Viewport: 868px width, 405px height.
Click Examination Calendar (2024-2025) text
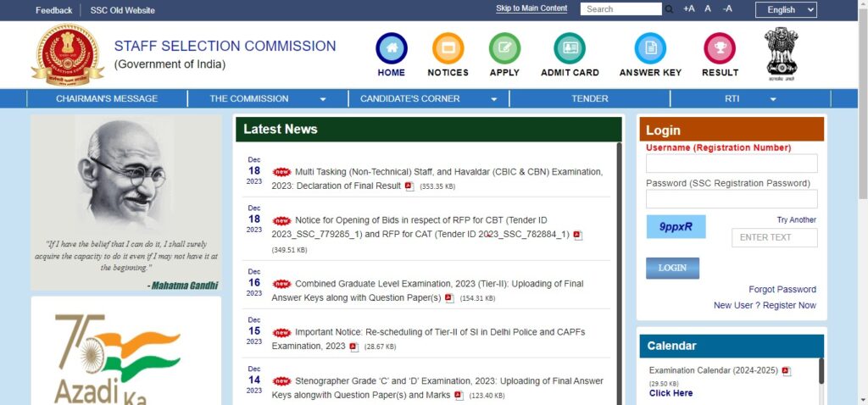pos(714,370)
